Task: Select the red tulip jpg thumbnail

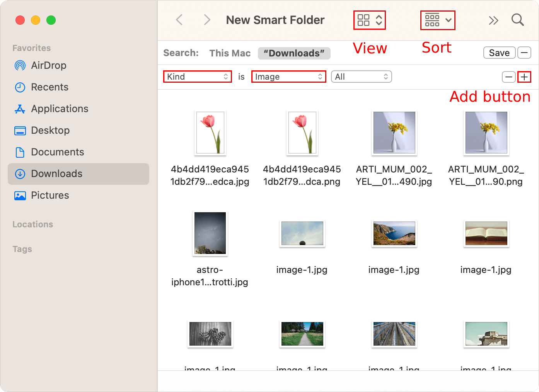Action: point(210,133)
